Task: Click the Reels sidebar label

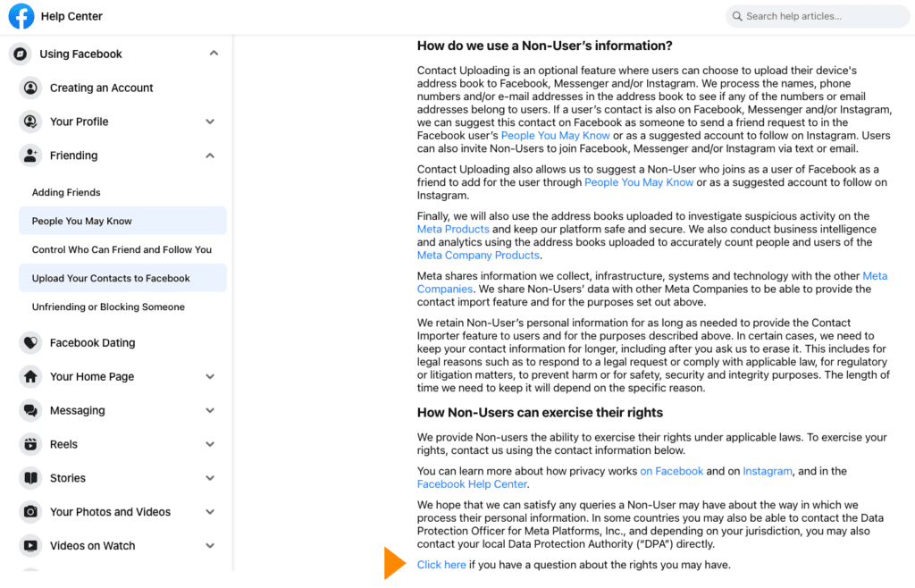Action: (x=63, y=444)
